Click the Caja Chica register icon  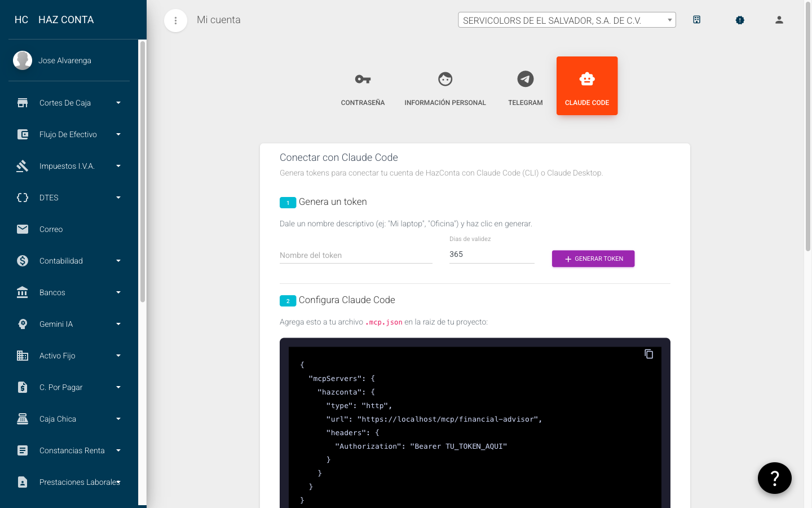(x=23, y=419)
